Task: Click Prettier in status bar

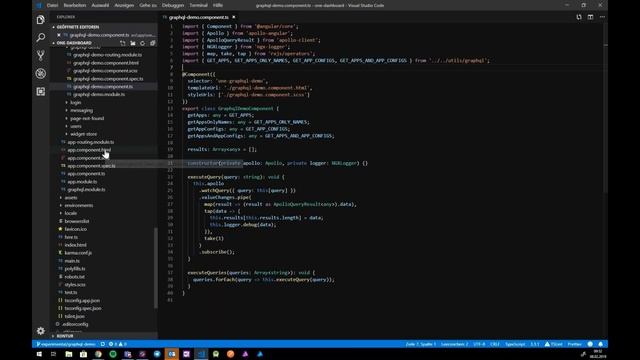Action: tap(574, 344)
